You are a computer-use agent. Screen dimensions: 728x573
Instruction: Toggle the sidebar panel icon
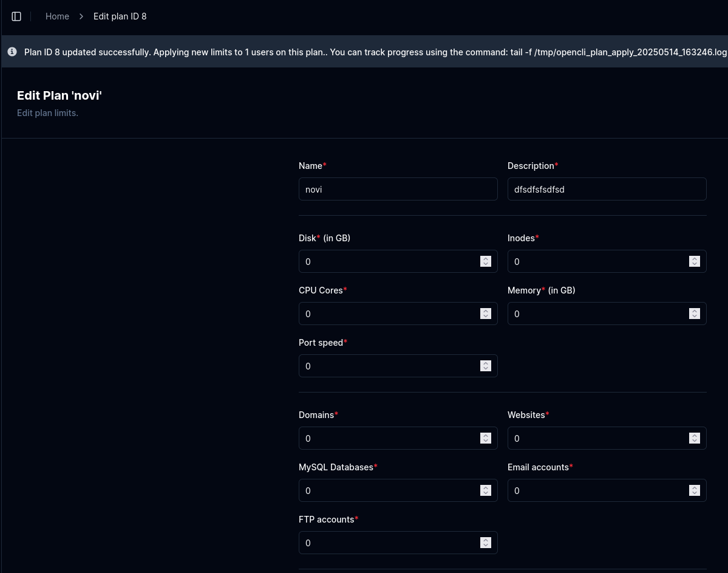point(16,16)
